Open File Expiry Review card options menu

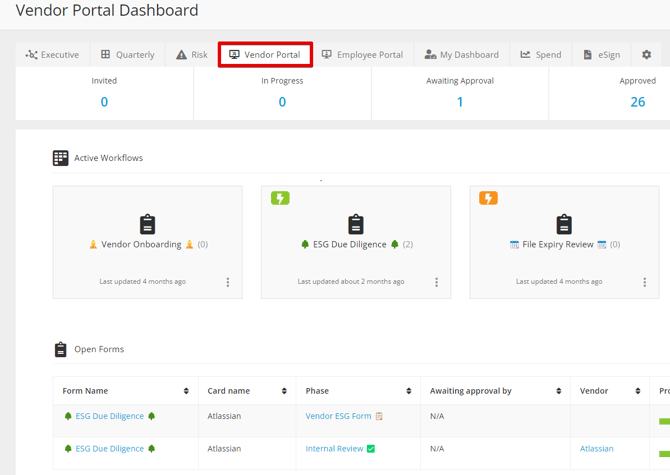644,282
